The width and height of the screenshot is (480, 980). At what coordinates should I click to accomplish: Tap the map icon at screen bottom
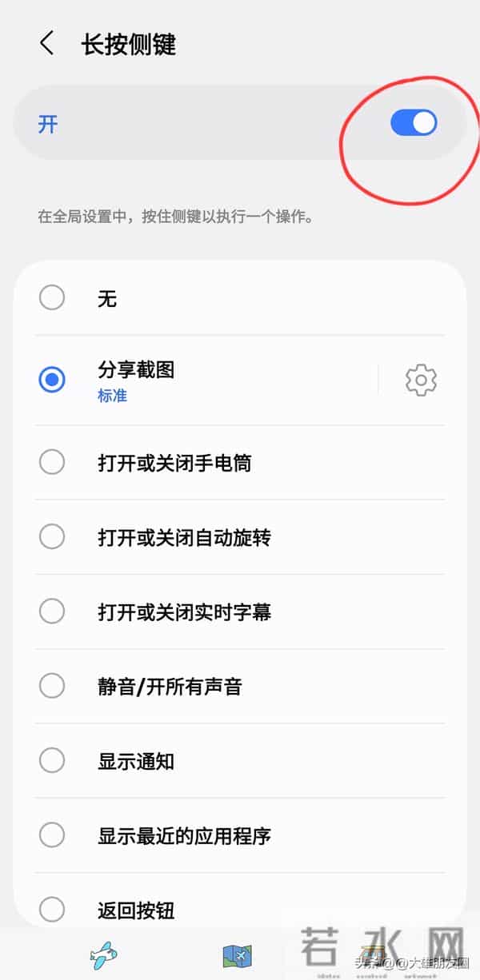click(238, 954)
